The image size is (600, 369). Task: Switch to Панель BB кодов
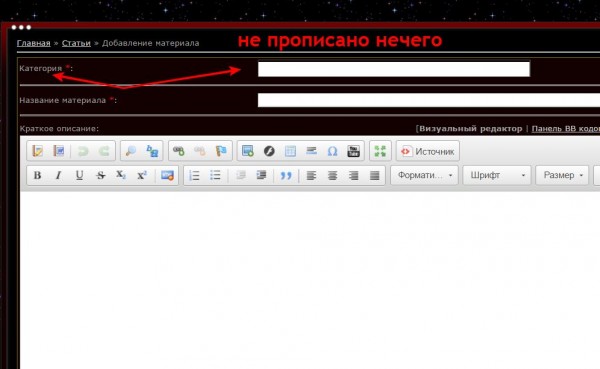click(x=566, y=129)
